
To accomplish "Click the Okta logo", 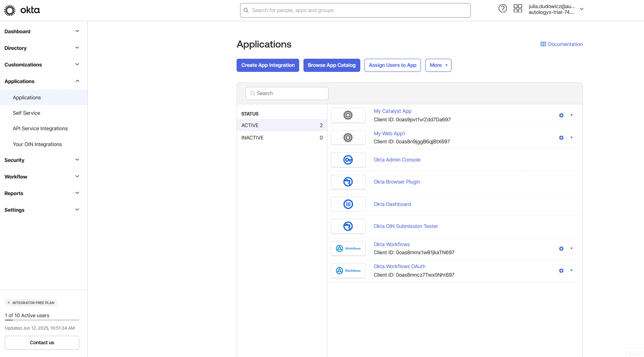I will (22, 10).
